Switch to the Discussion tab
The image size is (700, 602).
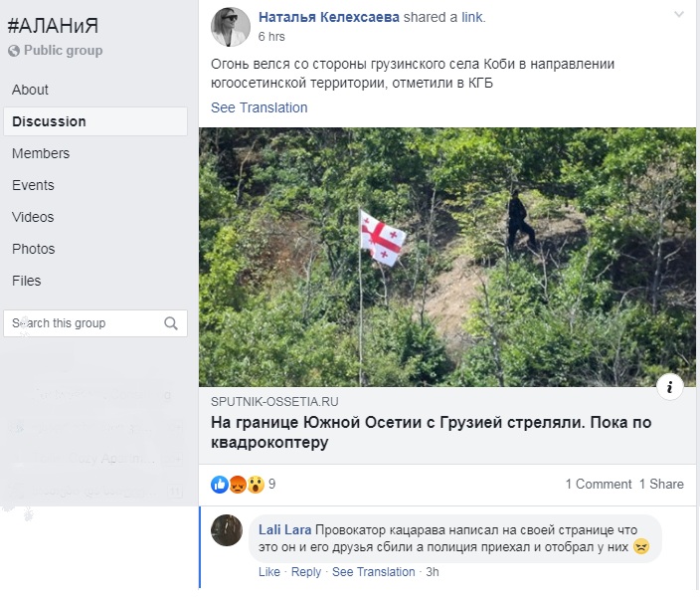point(49,121)
